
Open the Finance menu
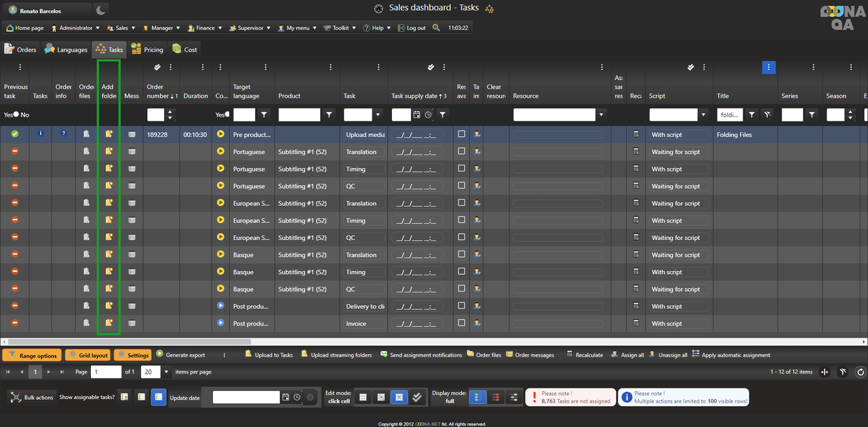[x=202, y=28]
